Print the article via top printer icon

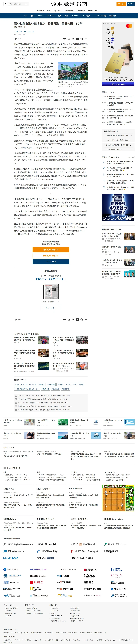64,39
